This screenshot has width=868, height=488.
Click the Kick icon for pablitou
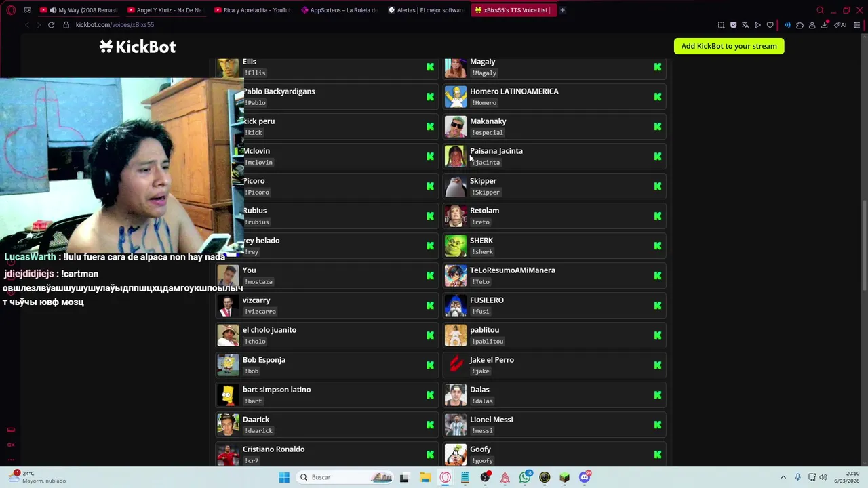[x=657, y=335]
